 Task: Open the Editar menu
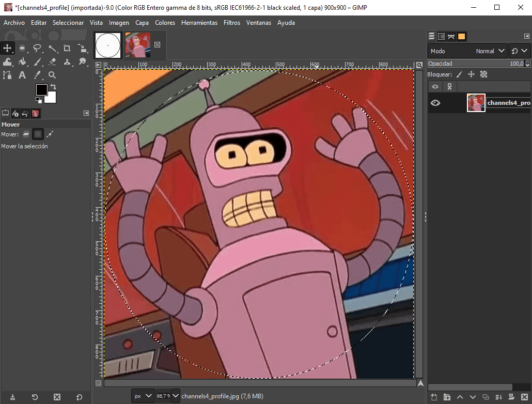[39, 23]
